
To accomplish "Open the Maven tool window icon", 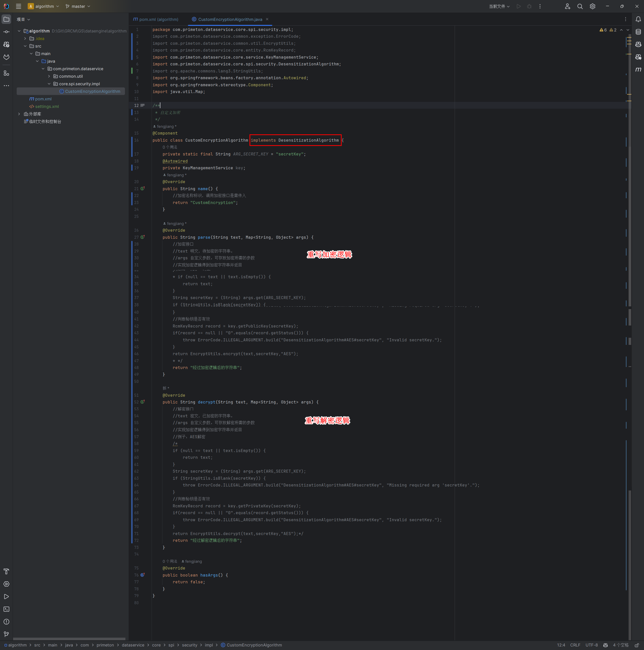I will tap(638, 70).
